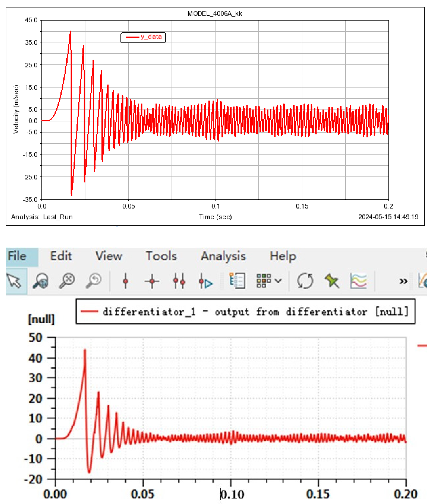This screenshot has width=433, height=504.
Task: Expand hidden toolbar items with double chevron
Action: pyautogui.click(x=403, y=282)
